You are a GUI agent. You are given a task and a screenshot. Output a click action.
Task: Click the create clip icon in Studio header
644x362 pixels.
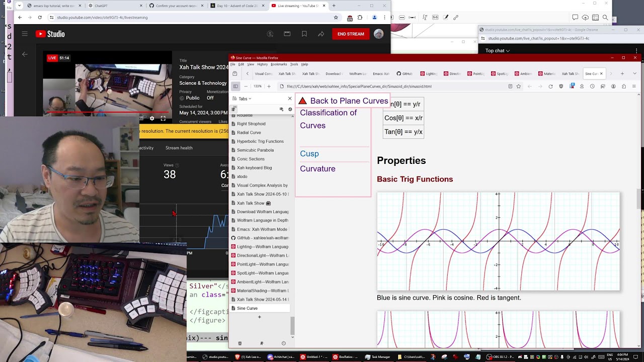(x=287, y=34)
